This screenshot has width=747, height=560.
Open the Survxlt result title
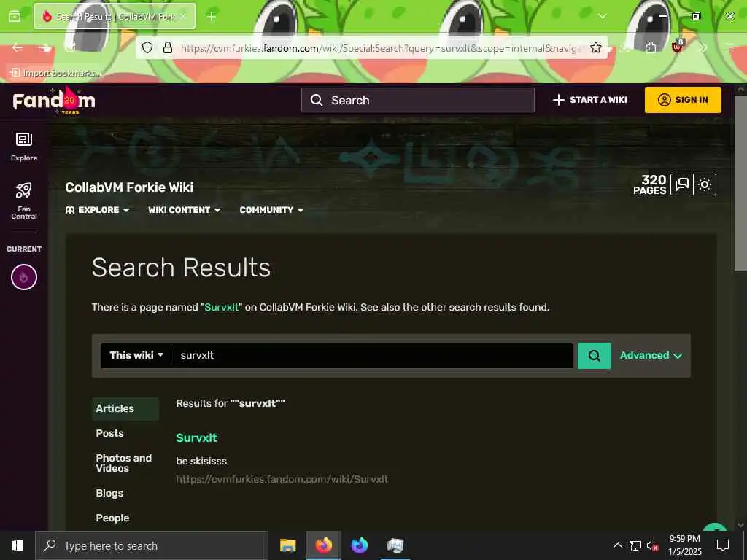pos(197,438)
